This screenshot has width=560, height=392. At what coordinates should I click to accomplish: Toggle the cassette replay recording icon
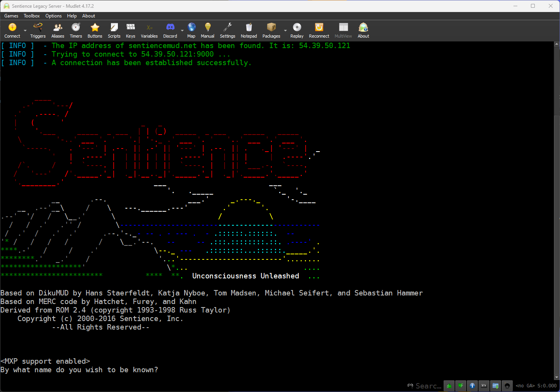point(484,386)
